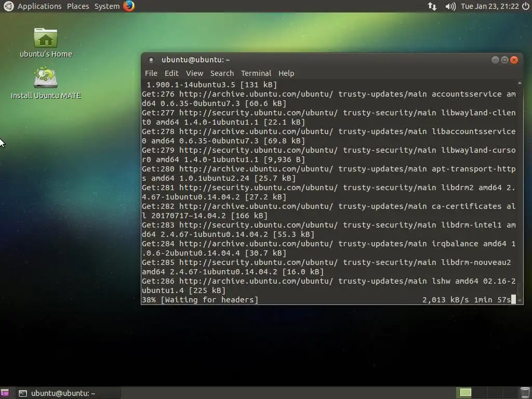This screenshot has width=532, height=399.
Task: Click the '1.900.1-14ubuntu3.5 [131 kB]' line
Action: [x=212, y=85]
